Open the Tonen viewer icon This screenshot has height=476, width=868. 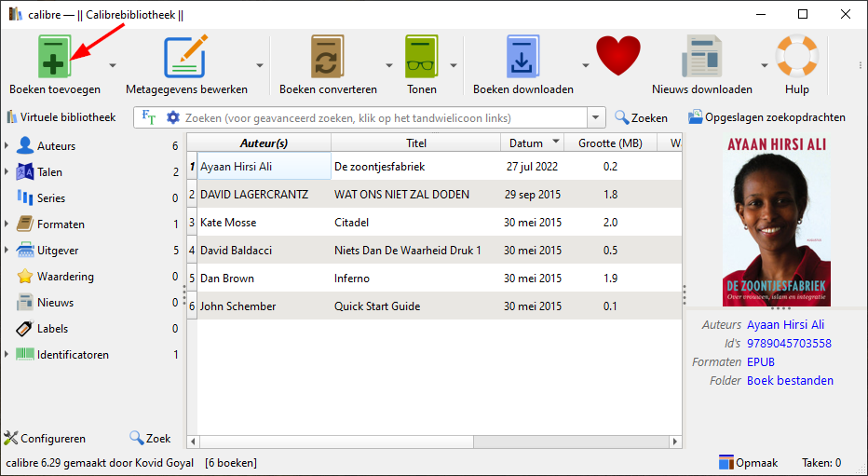(x=421, y=58)
